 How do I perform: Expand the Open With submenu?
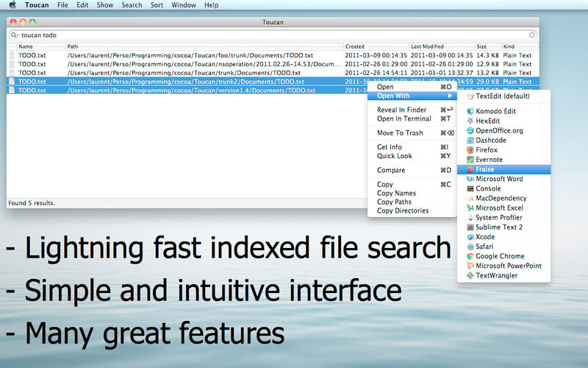(412, 96)
